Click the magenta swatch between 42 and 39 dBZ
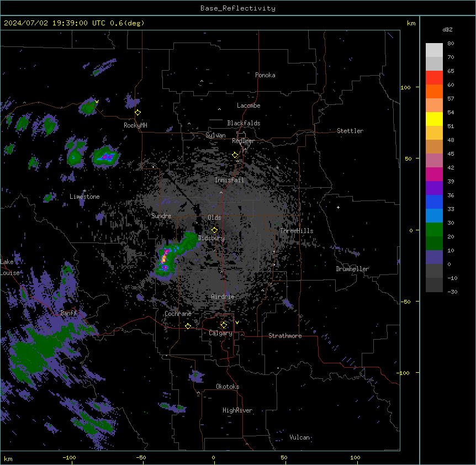 tap(434, 174)
